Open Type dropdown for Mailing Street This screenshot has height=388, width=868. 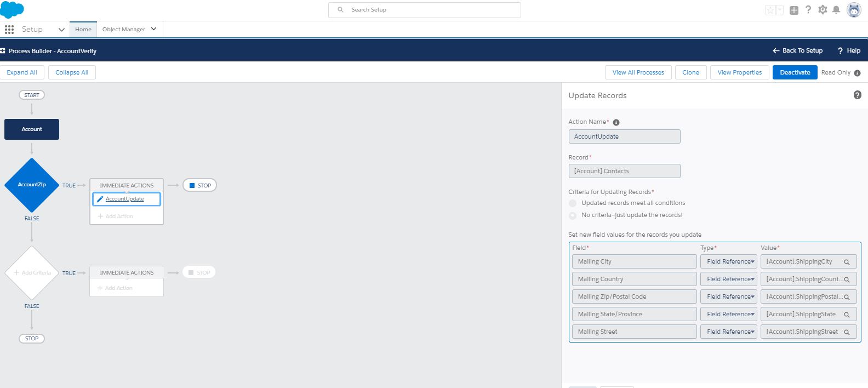pos(729,332)
